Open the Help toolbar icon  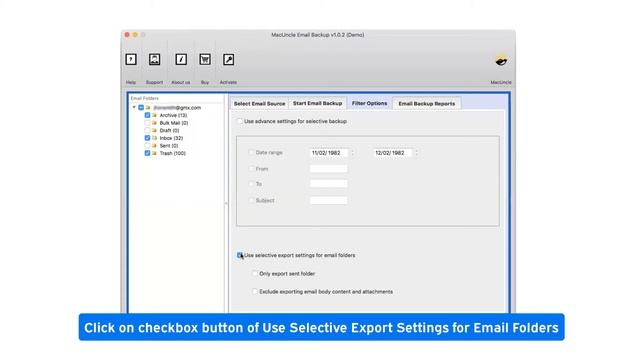[131, 60]
